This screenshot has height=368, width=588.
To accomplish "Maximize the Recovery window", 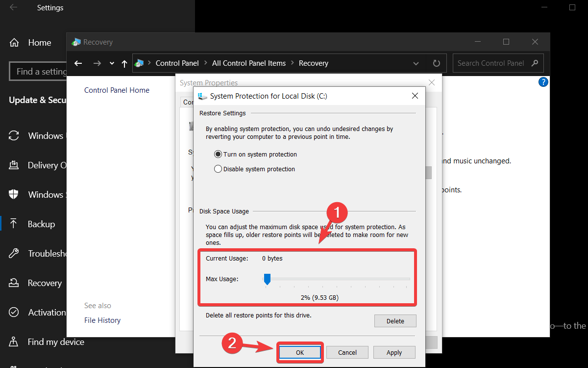I will tap(506, 42).
